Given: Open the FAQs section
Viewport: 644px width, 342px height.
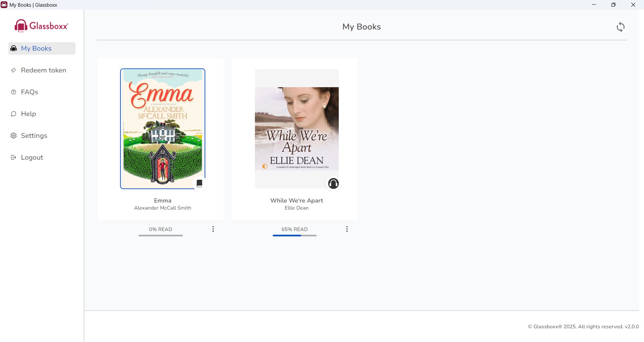Looking at the screenshot, I should 30,92.
